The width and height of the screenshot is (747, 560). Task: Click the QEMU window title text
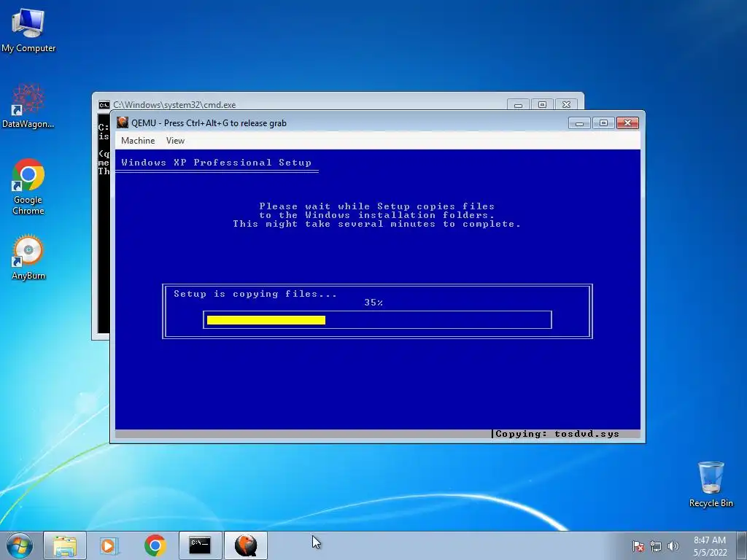pos(209,122)
